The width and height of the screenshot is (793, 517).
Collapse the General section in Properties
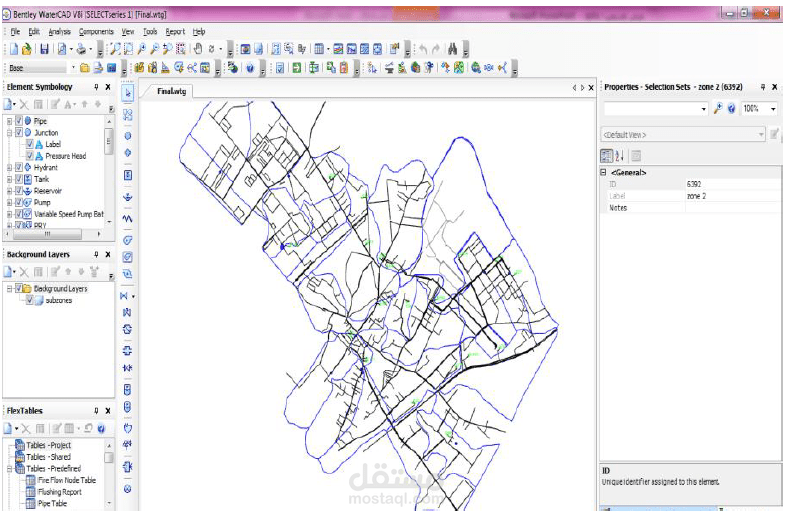tap(603, 173)
